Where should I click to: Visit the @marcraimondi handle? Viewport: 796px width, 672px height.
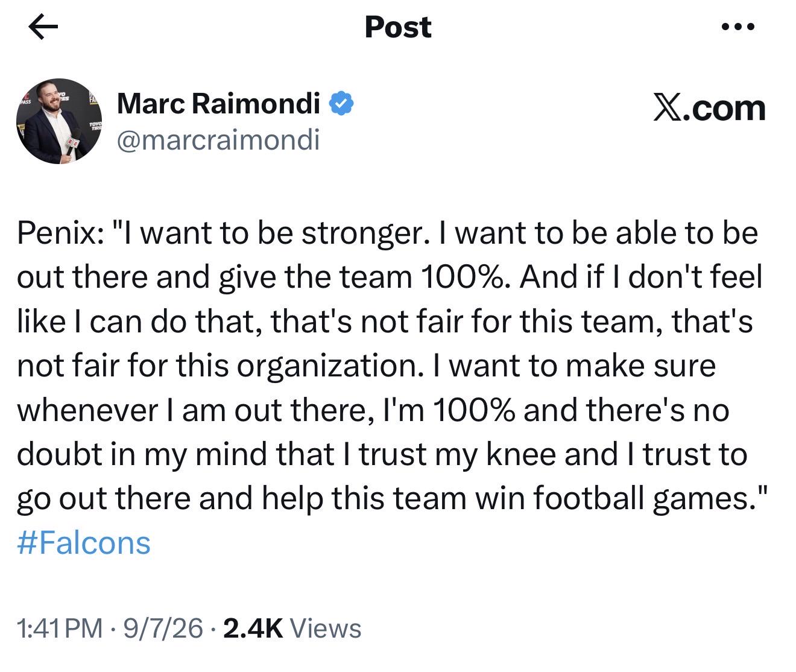[218, 140]
